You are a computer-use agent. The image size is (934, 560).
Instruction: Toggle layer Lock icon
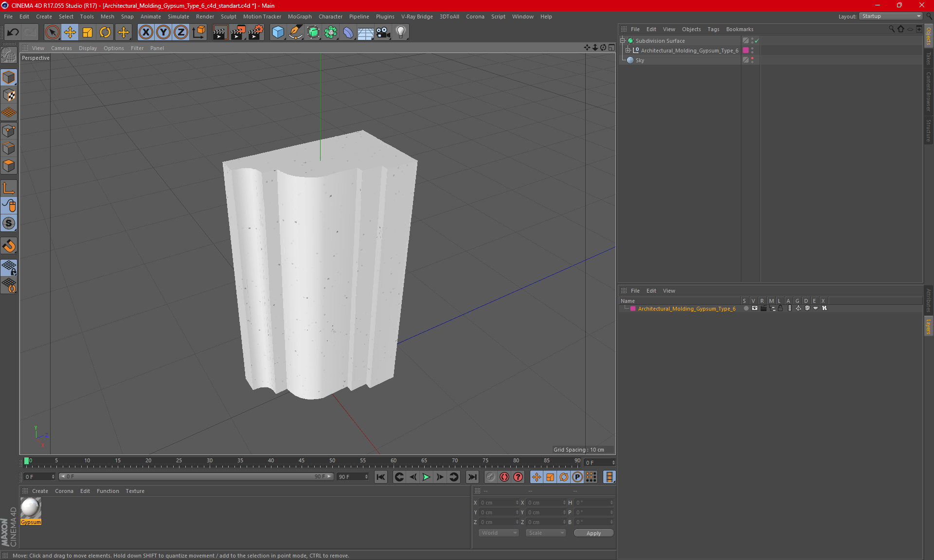780,308
